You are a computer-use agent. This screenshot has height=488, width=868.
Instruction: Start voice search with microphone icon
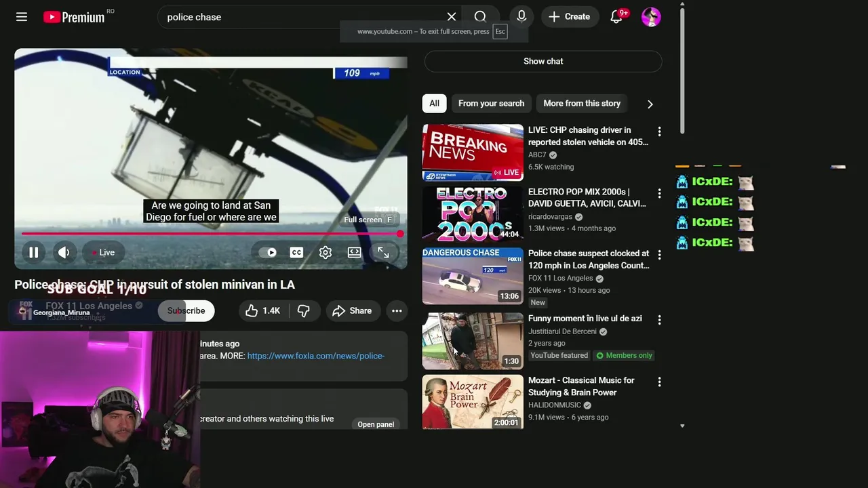(x=521, y=16)
